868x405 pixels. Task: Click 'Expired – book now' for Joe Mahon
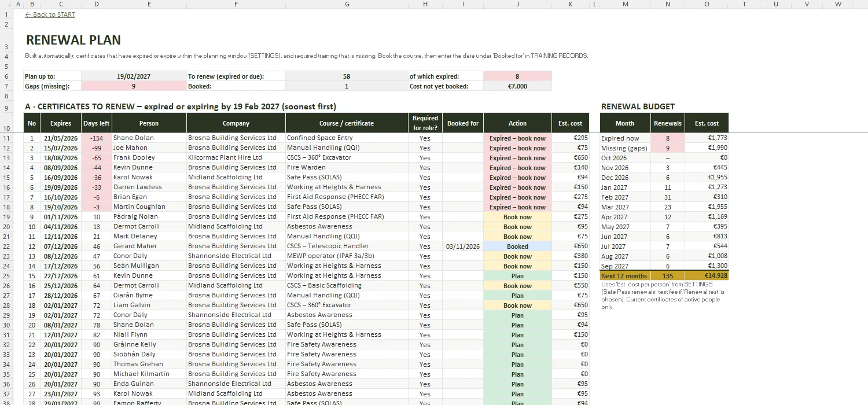(x=517, y=148)
